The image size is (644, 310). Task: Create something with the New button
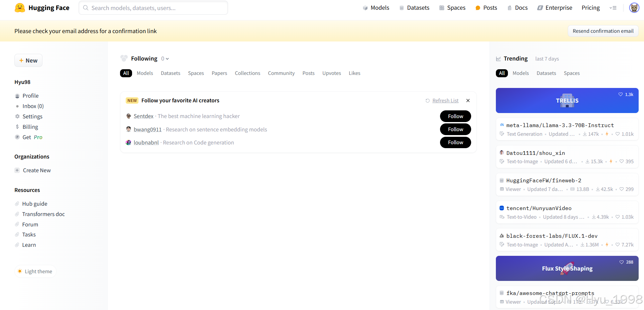[28, 61]
